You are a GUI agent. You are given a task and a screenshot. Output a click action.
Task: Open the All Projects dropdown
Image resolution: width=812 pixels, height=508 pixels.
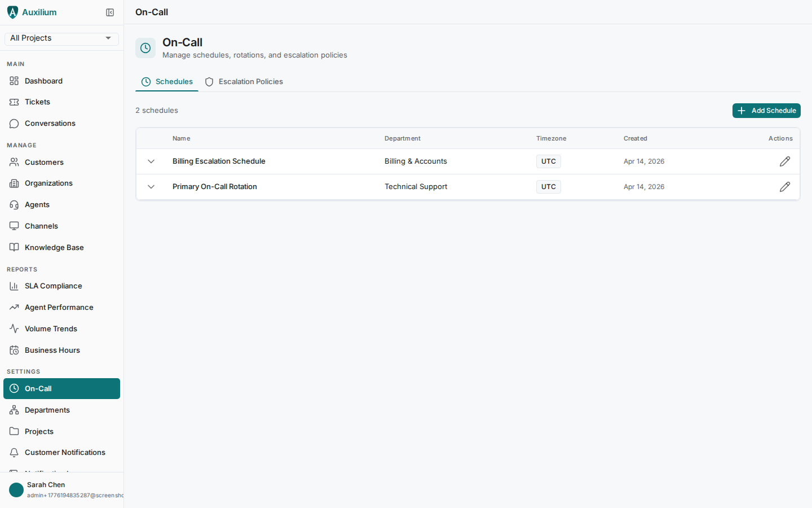pos(61,38)
